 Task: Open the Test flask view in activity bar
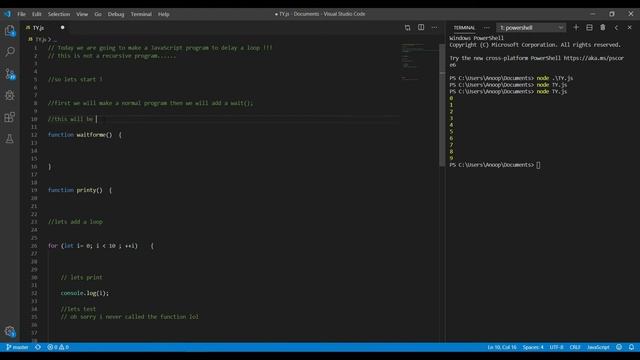(10, 139)
